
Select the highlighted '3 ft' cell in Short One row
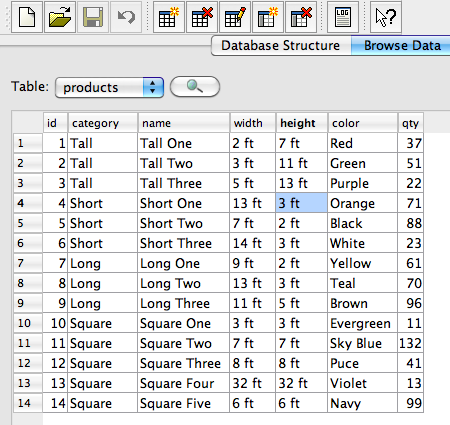click(302, 203)
